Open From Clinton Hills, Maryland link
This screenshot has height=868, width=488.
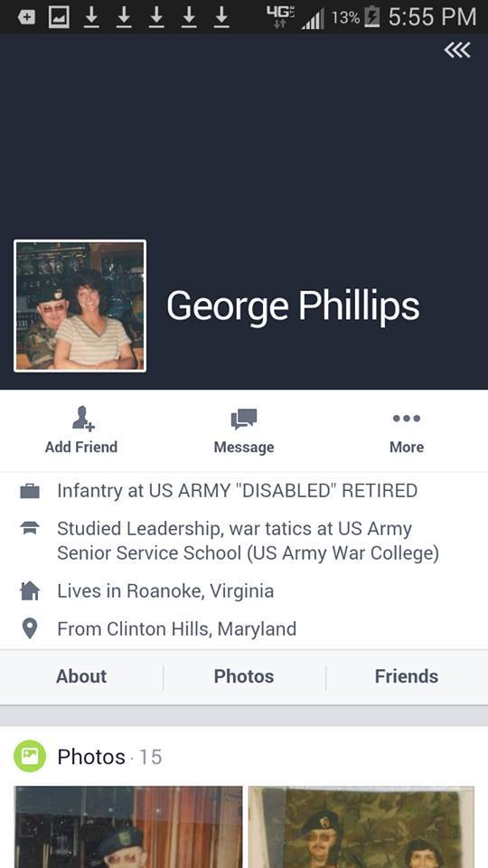[176, 629]
